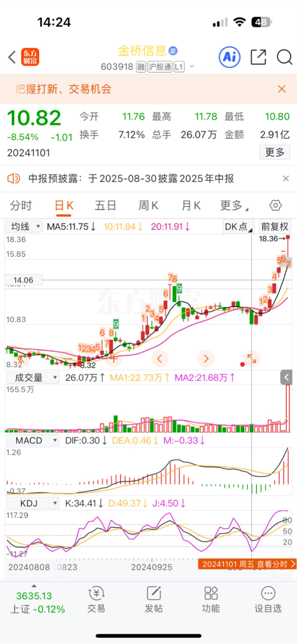Open the KDJ indicator dropdown
The width and height of the screenshot is (297, 644).
coord(32,503)
